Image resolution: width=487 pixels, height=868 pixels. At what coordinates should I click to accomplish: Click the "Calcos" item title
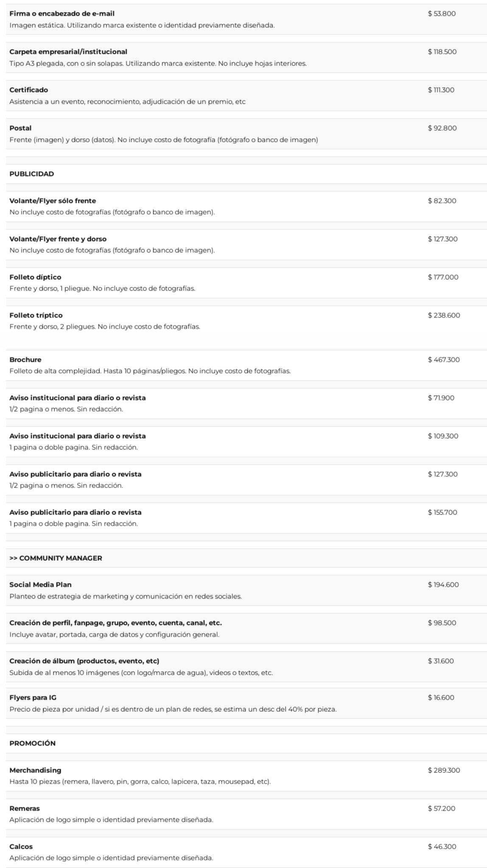pyautogui.click(x=21, y=847)
